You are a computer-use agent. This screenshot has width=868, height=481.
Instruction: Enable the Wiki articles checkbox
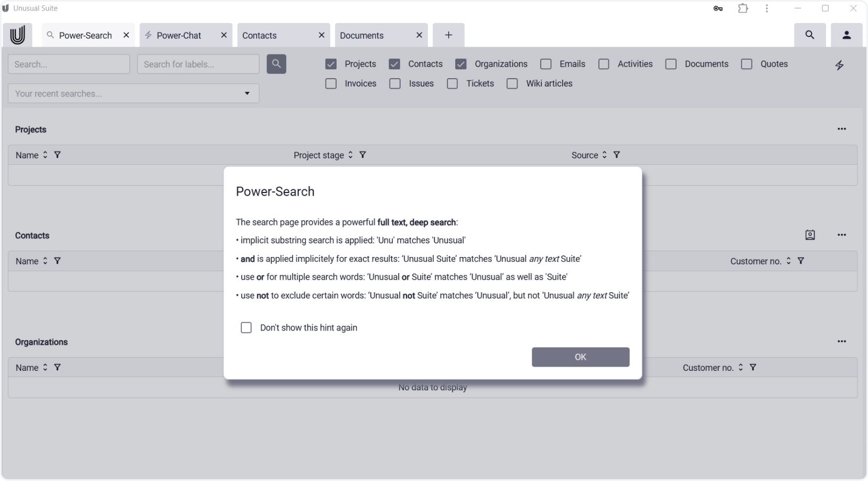[x=512, y=84]
